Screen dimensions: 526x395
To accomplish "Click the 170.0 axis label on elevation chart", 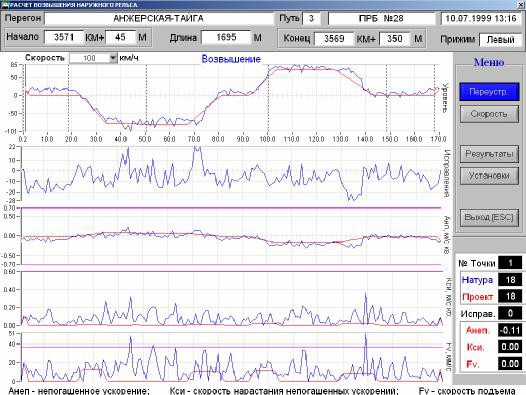I will (x=438, y=139).
